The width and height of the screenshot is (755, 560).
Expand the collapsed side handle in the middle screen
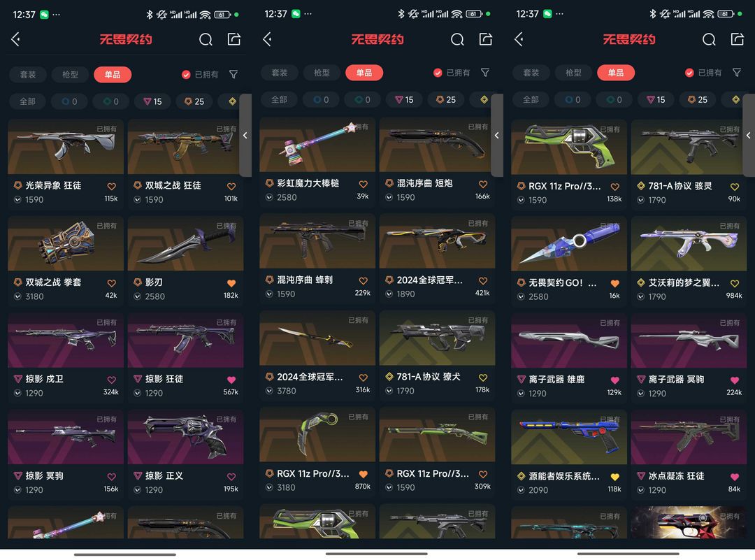(497, 136)
